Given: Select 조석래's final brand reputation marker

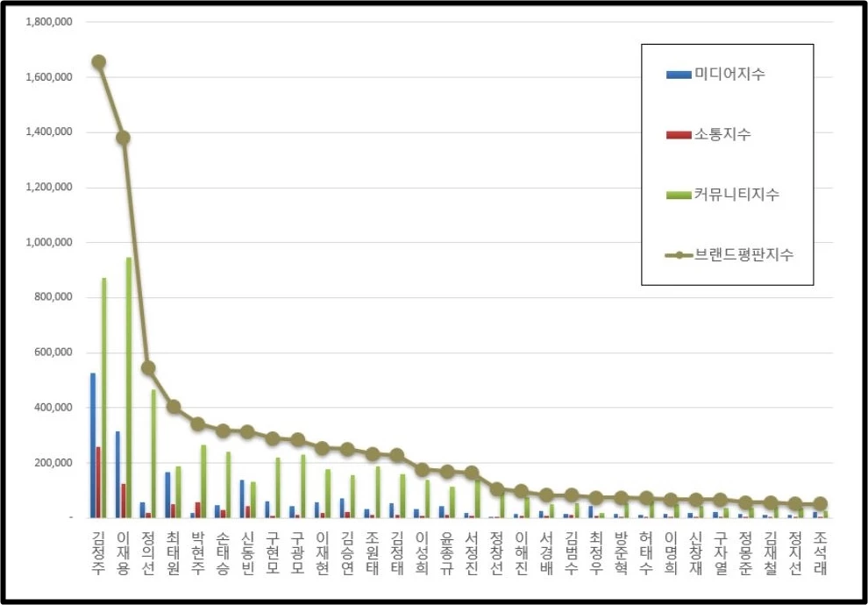Looking at the screenshot, I should (820, 504).
